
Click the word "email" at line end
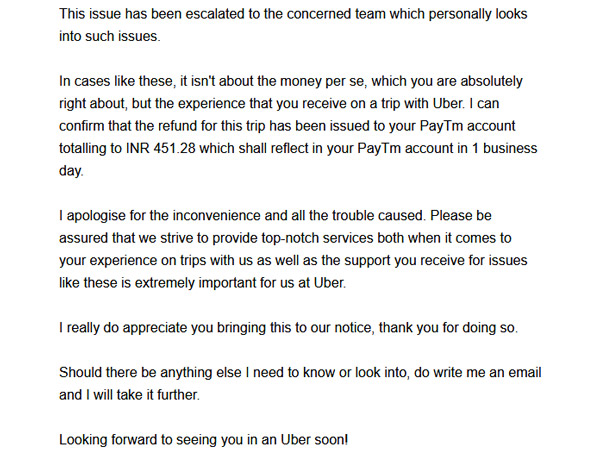(521, 373)
